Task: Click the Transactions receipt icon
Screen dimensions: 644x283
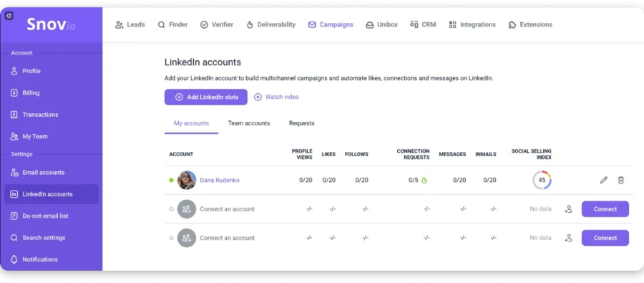Action: tap(14, 115)
